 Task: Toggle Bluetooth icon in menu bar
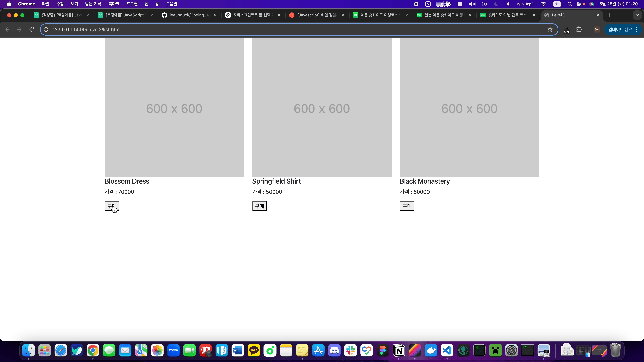pyautogui.click(x=508, y=4)
